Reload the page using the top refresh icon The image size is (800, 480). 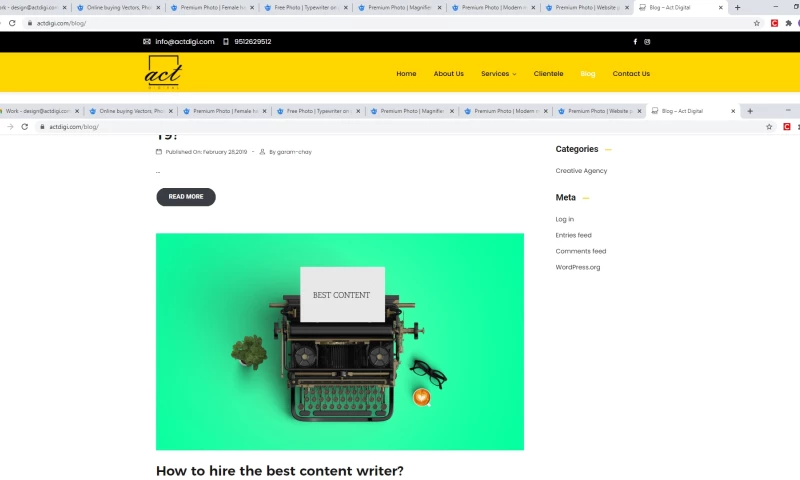pyautogui.click(x=12, y=23)
